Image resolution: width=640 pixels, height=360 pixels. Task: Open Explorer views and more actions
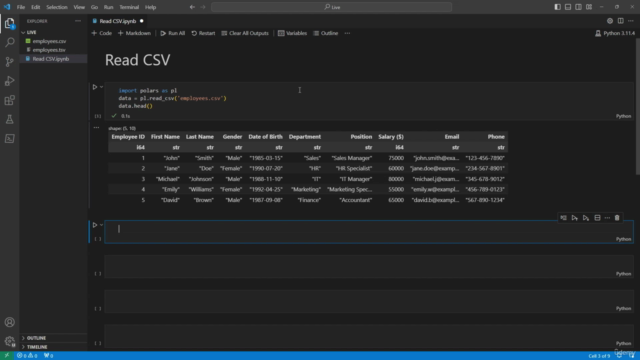click(x=78, y=21)
